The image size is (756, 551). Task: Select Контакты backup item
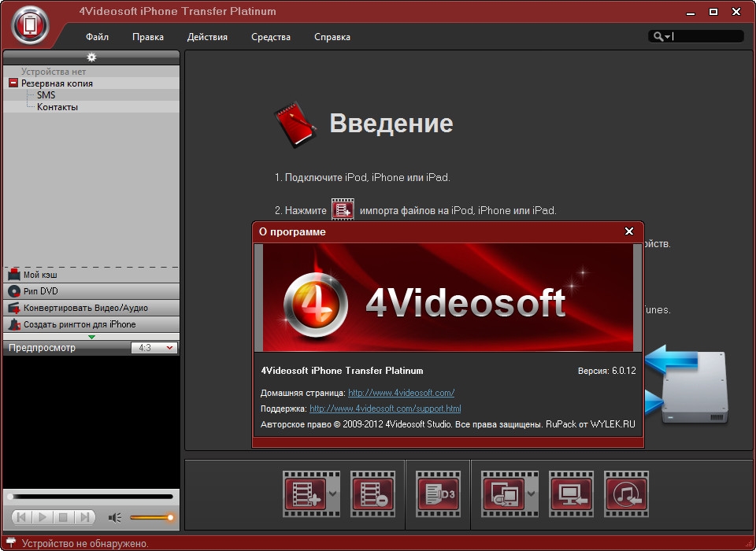coord(57,107)
